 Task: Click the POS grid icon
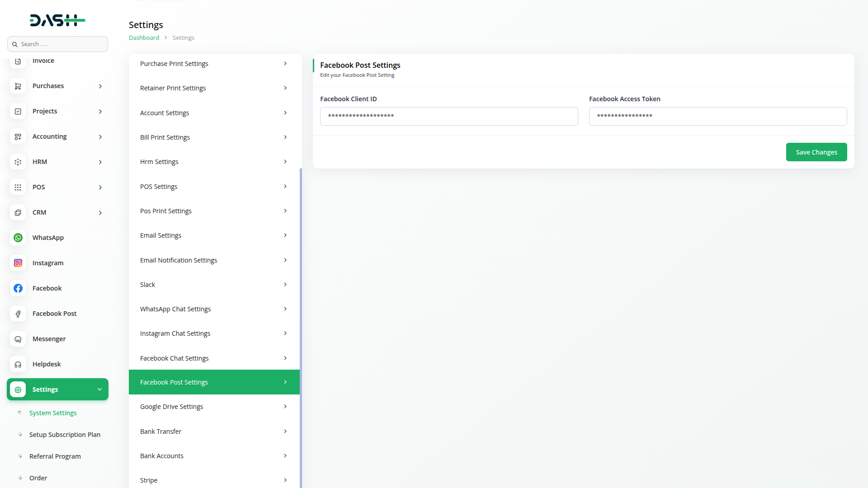(18, 187)
